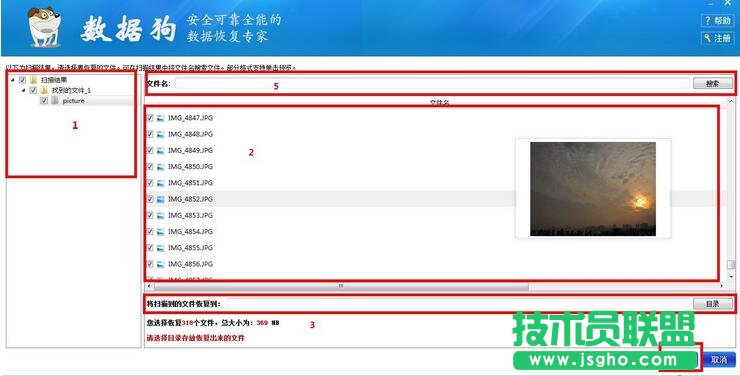Select file name IMG_4856.JPG
740x376 pixels.
(x=190, y=264)
